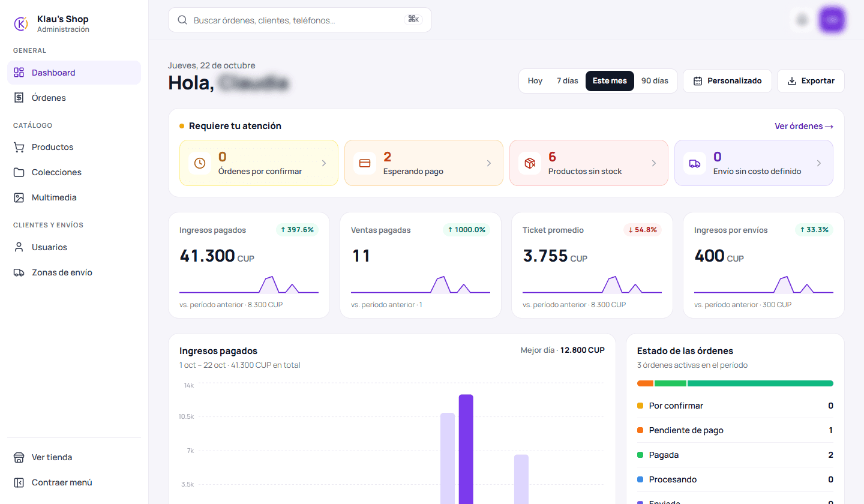Select the Este mes period filter

[x=610, y=81]
